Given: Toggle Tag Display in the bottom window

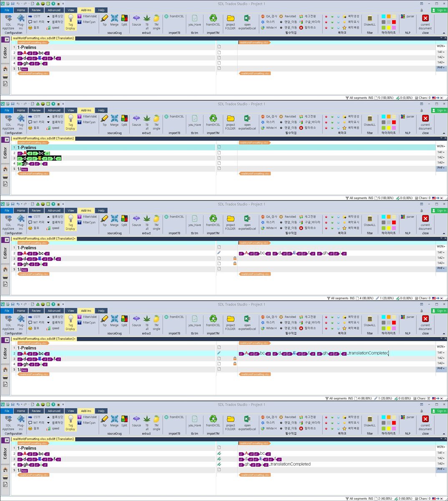Looking at the screenshot, I should 70,423.
